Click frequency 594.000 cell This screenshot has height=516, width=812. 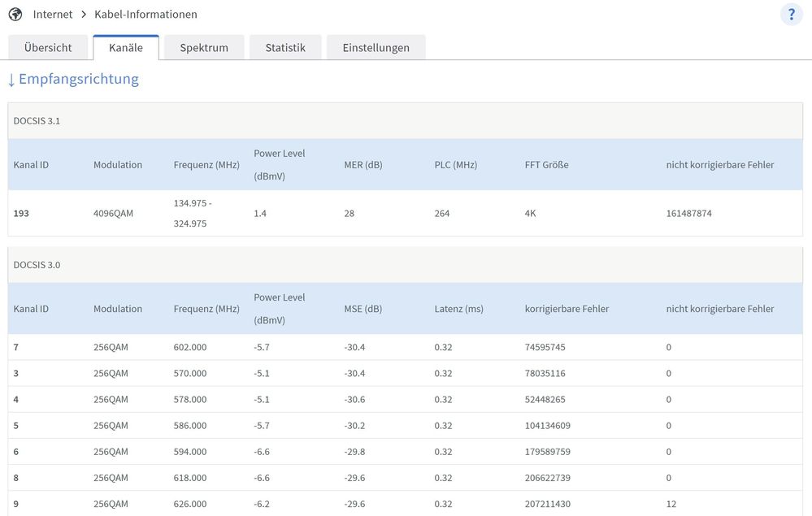[190, 452]
